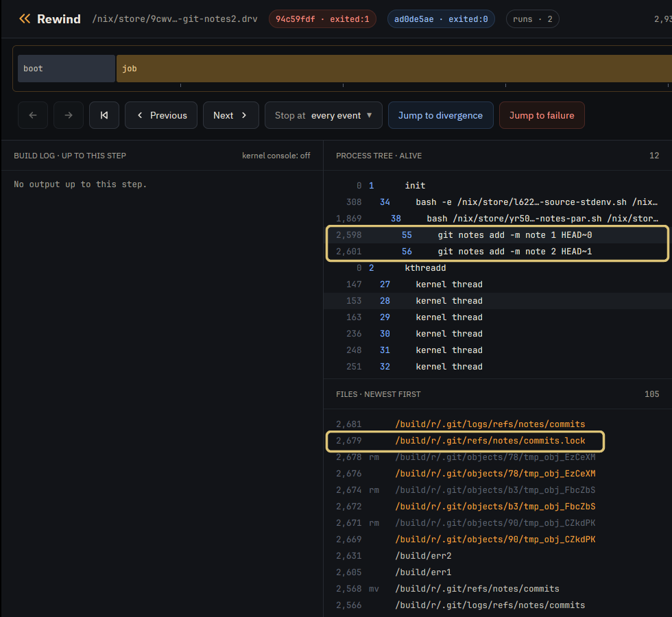Select the git notes add note 1 HEAD~0 process

coord(498,234)
